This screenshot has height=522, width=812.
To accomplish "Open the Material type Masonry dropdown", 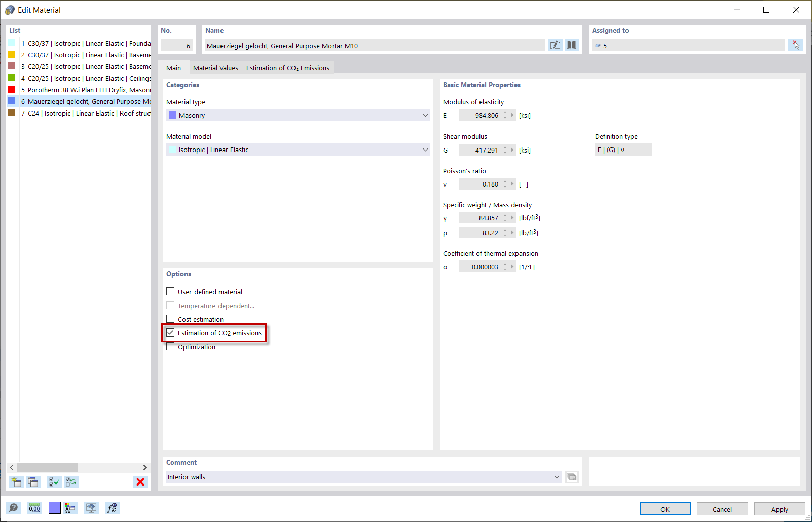I will click(x=298, y=115).
